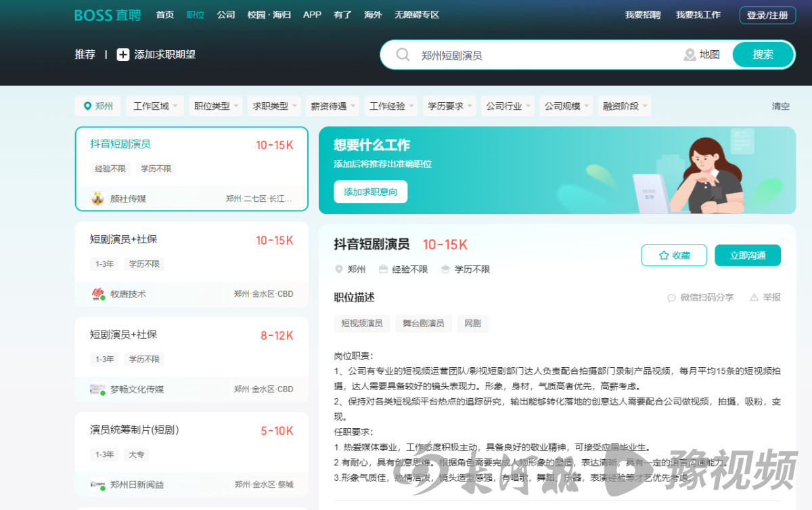Open the 短剧演员+社保 10-15K job card

coord(191,264)
